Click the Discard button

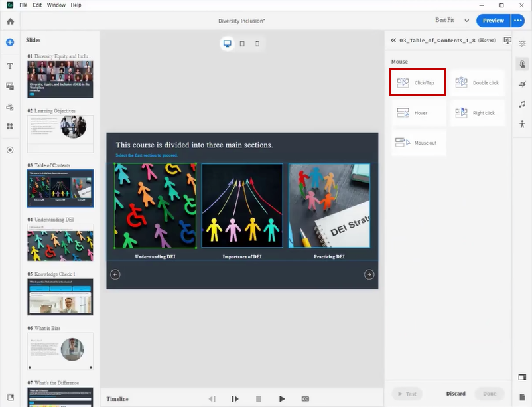[456, 394]
